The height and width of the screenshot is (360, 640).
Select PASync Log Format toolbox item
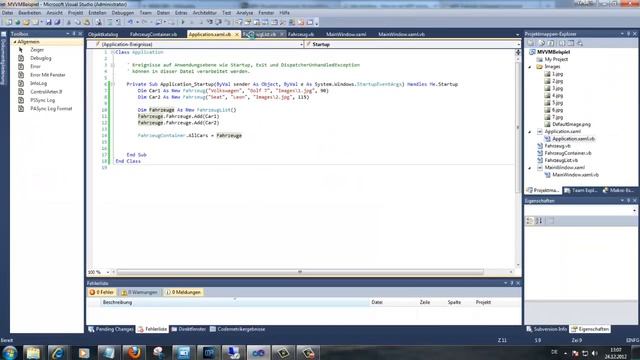pyautogui.click(x=51, y=109)
